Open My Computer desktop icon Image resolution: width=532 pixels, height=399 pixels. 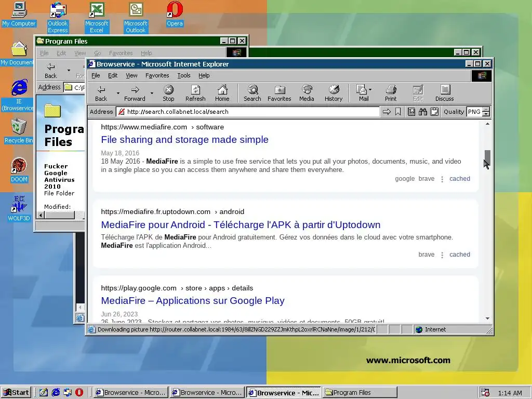[19, 14]
